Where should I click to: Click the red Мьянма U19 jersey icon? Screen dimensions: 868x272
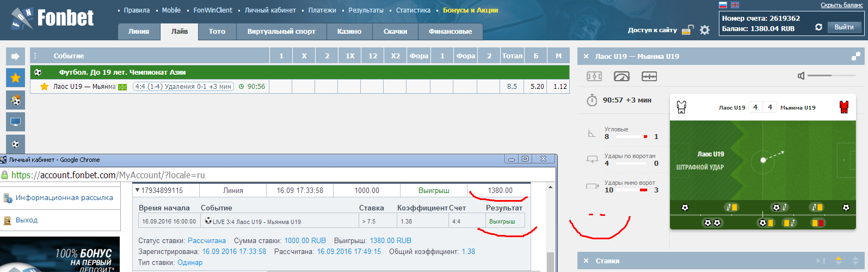(844, 107)
